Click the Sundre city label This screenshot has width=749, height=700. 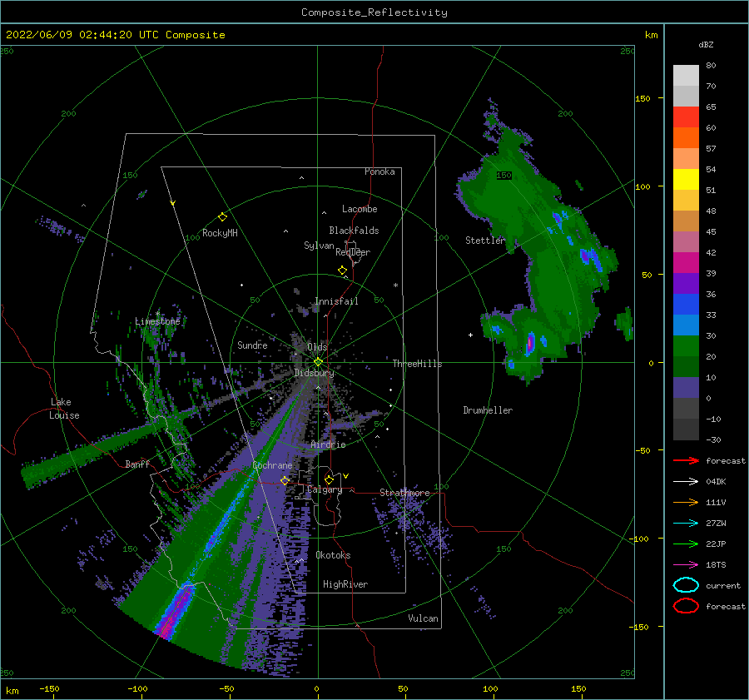pos(252,345)
